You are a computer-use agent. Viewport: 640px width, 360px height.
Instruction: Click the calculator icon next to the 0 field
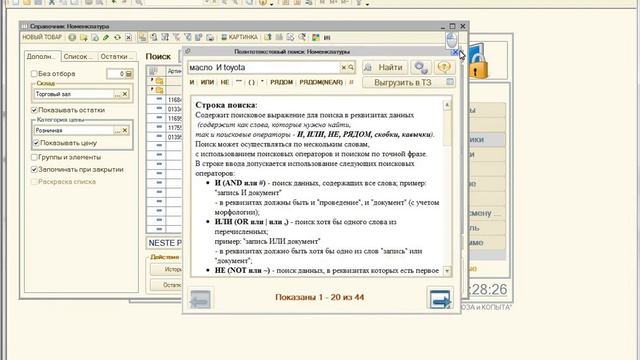(129, 74)
